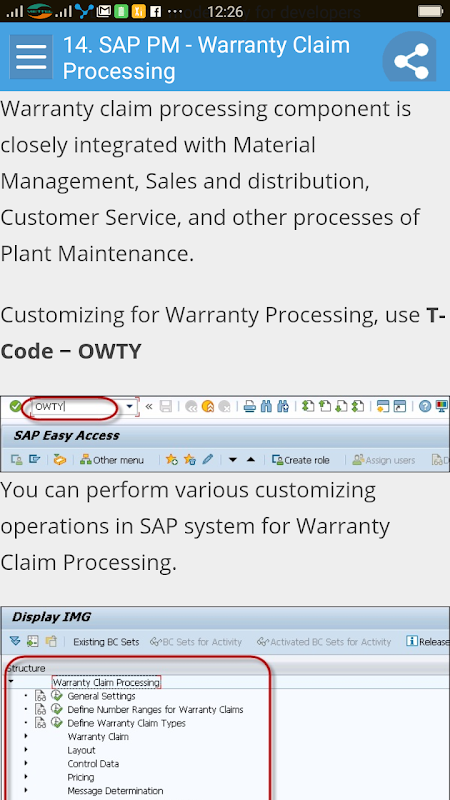Click the SAP Easy Access title text
The width and height of the screenshot is (450, 800).
point(66,436)
